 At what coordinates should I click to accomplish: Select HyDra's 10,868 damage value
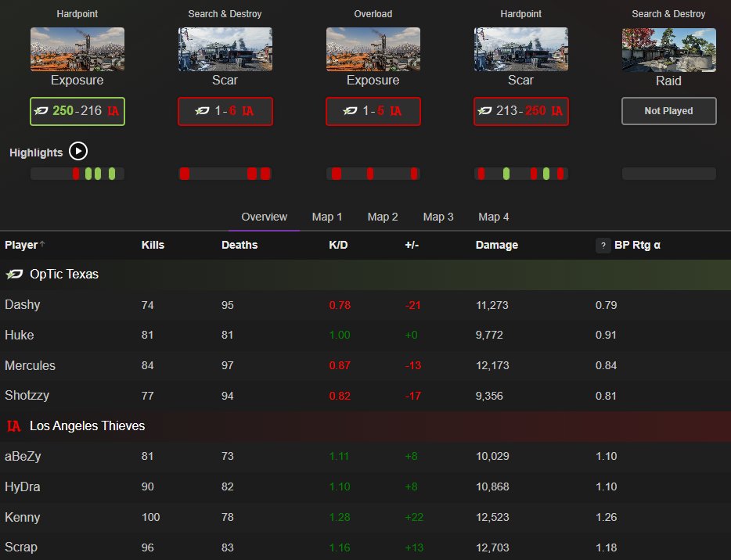[x=492, y=486]
